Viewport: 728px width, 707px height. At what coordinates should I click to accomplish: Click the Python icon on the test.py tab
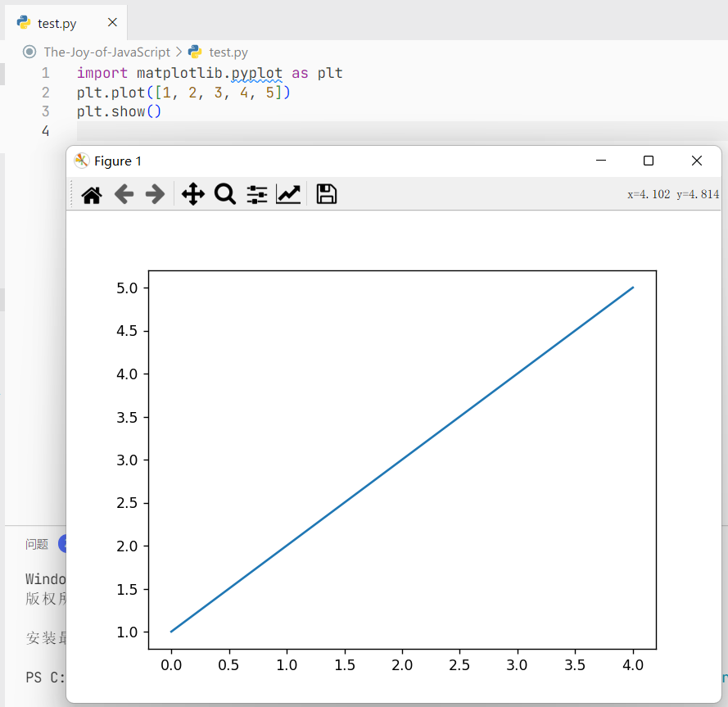[x=25, y=22]
